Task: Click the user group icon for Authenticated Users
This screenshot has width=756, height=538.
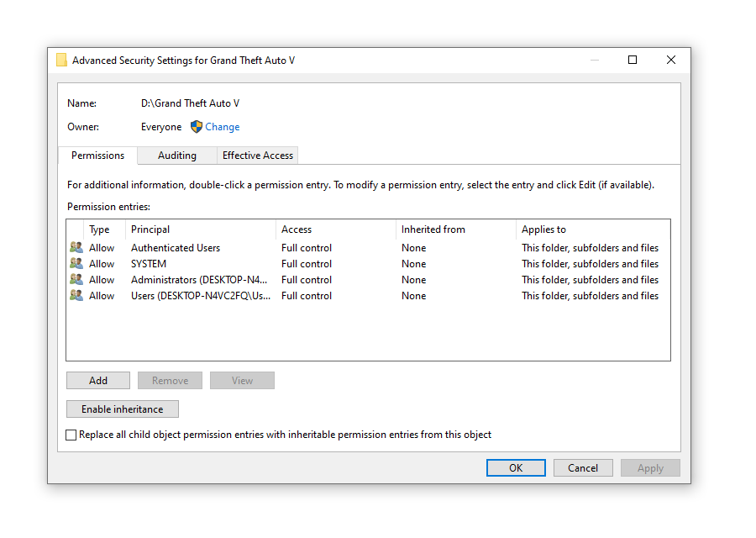Action: [x=76, y=247]
